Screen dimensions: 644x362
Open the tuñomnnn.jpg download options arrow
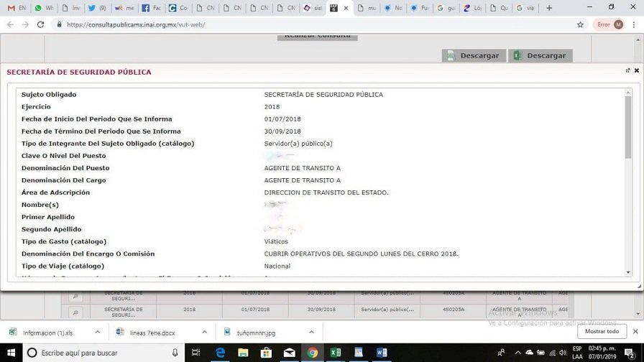click(x=312, y=332)
